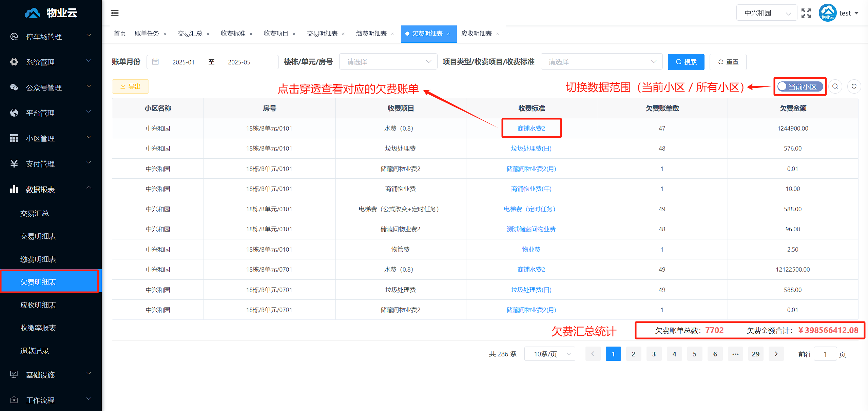Close the 收费标准 tab
The width and height of the screenshot is (868, 411).
251,34
